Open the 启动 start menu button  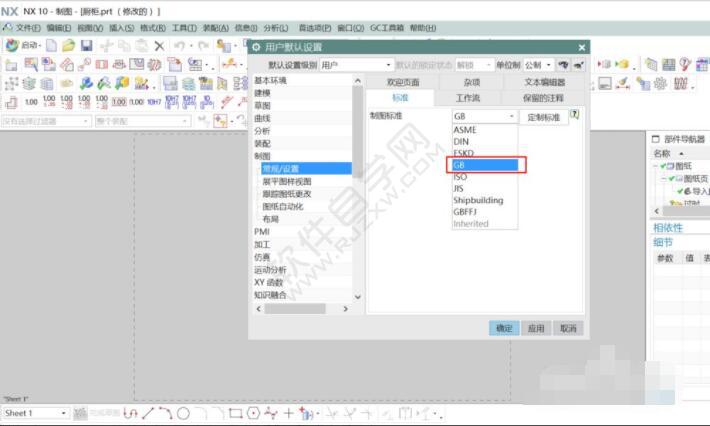(x=23, y=46)
